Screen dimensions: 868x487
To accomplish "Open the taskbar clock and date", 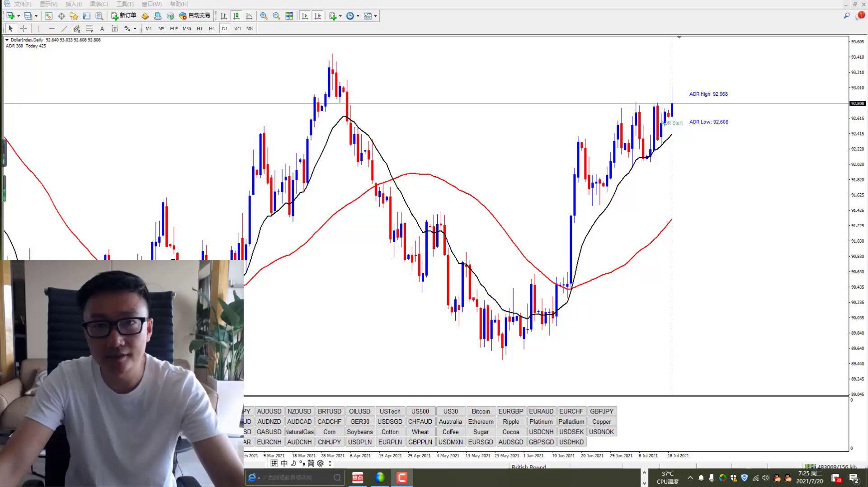I will tap(810, 478).
